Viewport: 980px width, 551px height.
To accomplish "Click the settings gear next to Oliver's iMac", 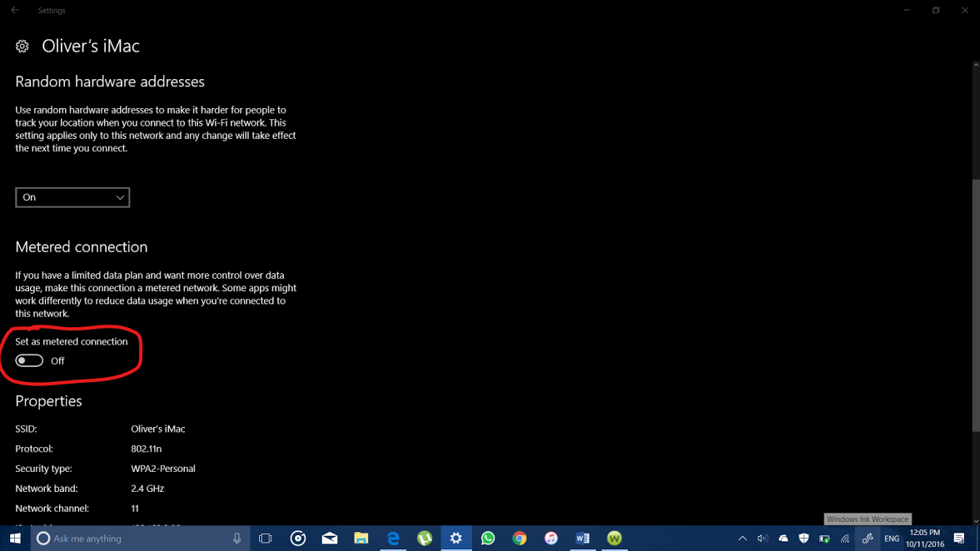I will point(22,47).
